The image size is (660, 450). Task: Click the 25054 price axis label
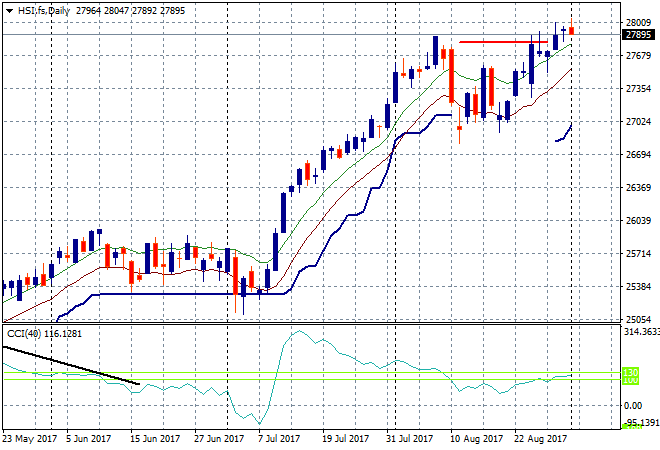pos(638,319)
